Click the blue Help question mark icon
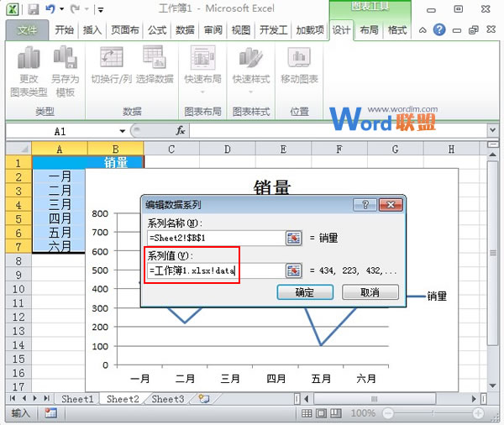The width and height of the screenshot is (504, 425). pyautogui.click(x=439, y=30)
